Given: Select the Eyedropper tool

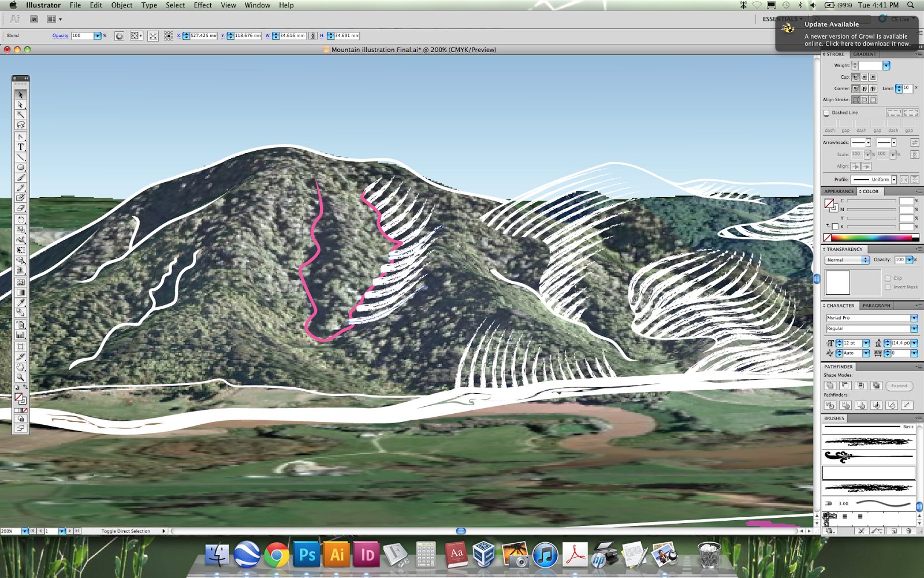Looking at the screenshot, I should [x=21, y=302].
